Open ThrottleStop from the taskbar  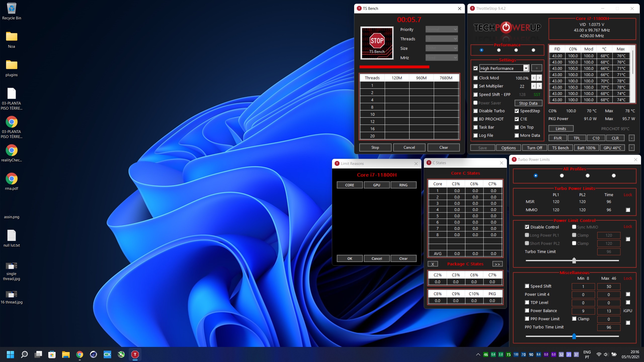click(x=135, y=354)
